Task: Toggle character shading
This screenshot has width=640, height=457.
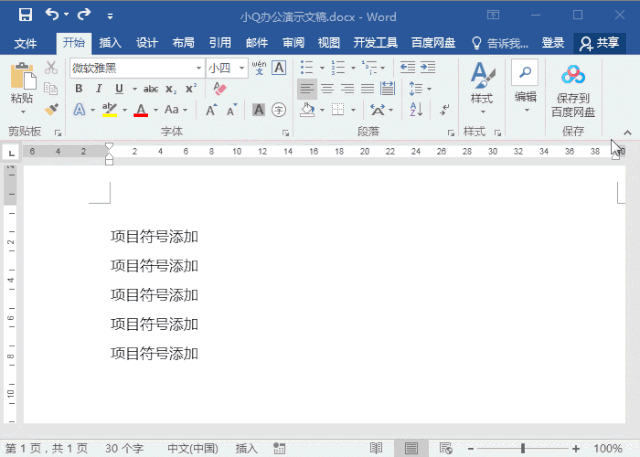Action: tap(258, 110)
